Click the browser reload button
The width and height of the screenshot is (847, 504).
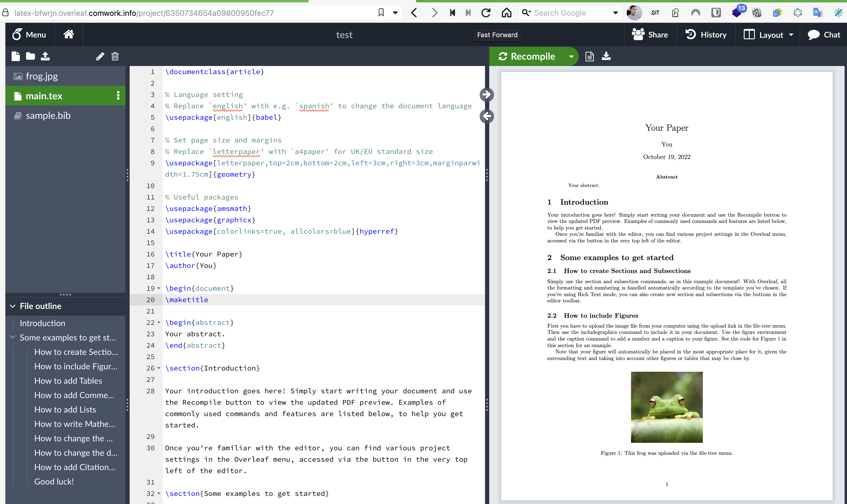(x=486, y=13)
